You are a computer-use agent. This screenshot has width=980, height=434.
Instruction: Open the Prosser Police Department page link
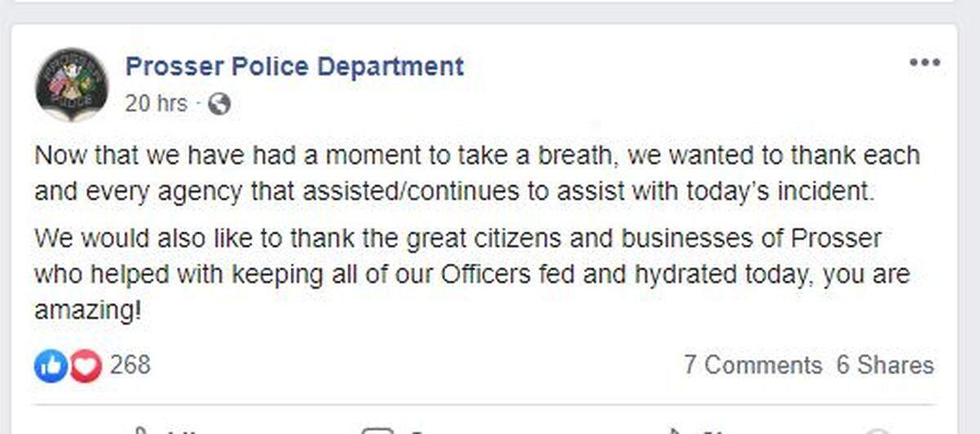pos(294,66)
